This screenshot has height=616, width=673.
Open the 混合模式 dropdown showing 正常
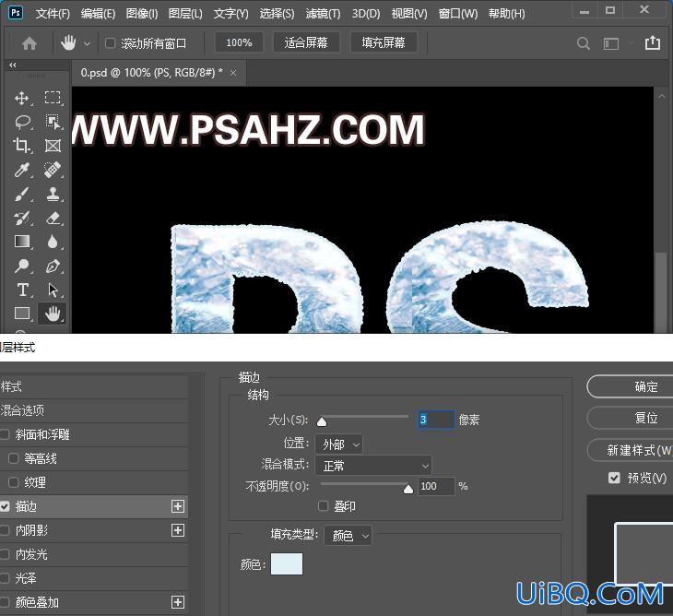click(x=373, y=466)
